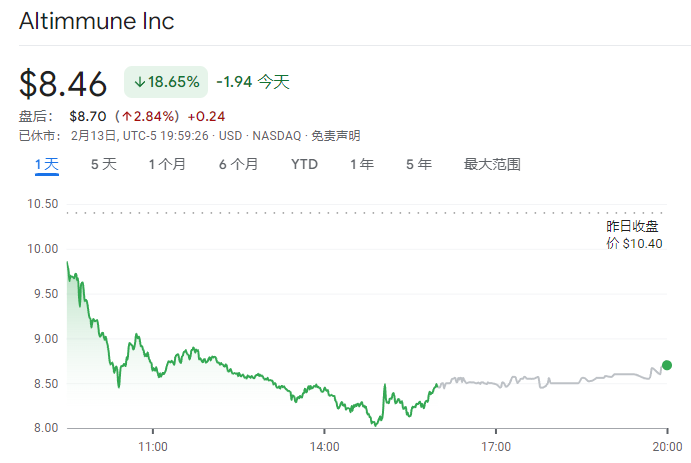Viewport: 691px width, 463px height.
Task: Switch chart to 1年 range
Action: tap(361, 164)
